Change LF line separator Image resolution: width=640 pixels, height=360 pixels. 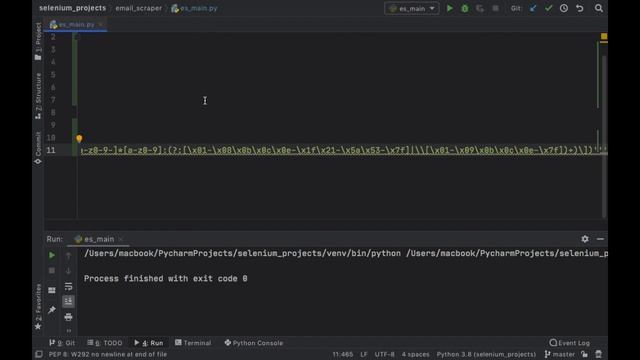pos(364,354)
